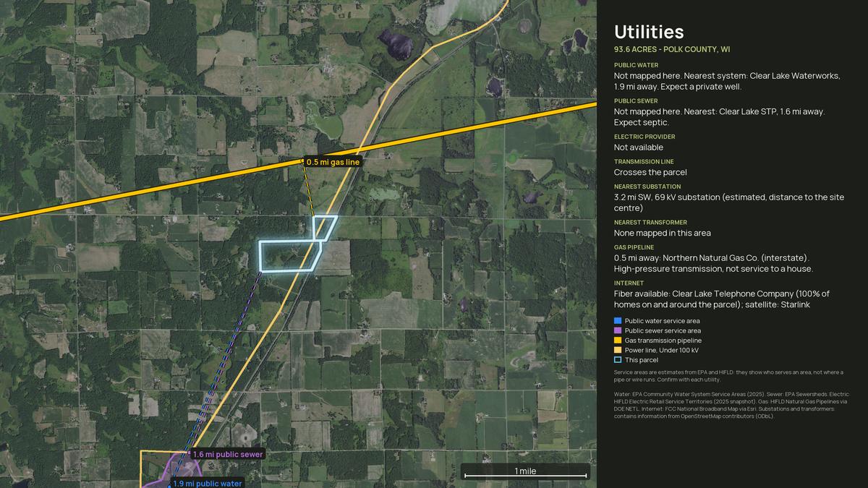Click the Clear Lake STP description text
This screenshot has width=868, height=488.
point(720,117)
